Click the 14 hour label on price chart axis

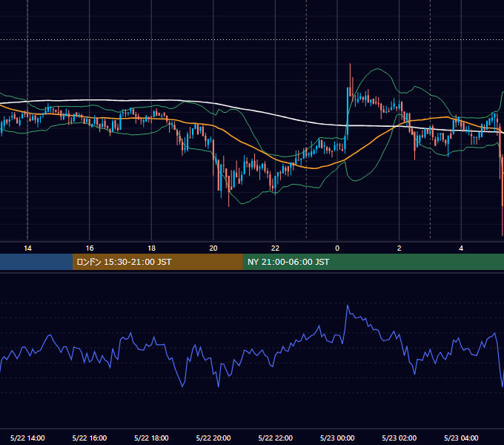[x=27, y=248]
